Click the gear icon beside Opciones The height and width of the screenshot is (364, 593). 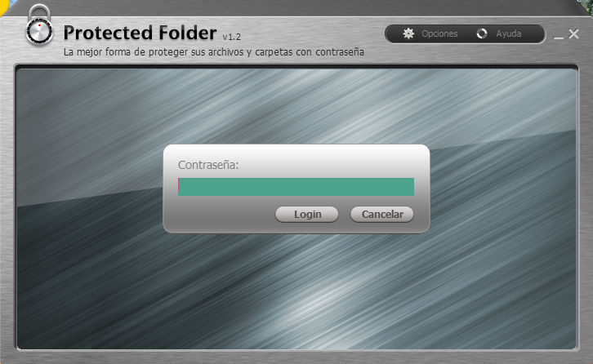pos(408,33)
